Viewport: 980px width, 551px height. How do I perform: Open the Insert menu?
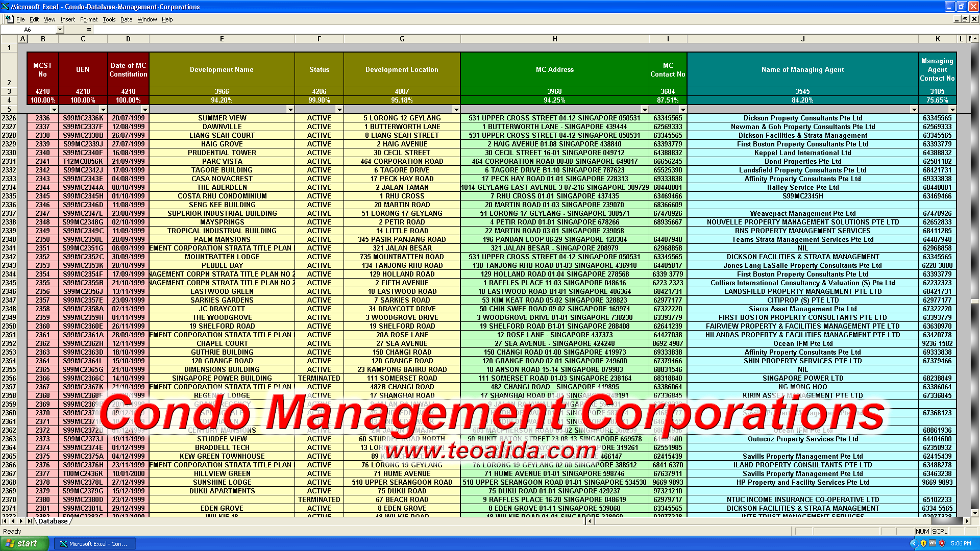point(67,19)
